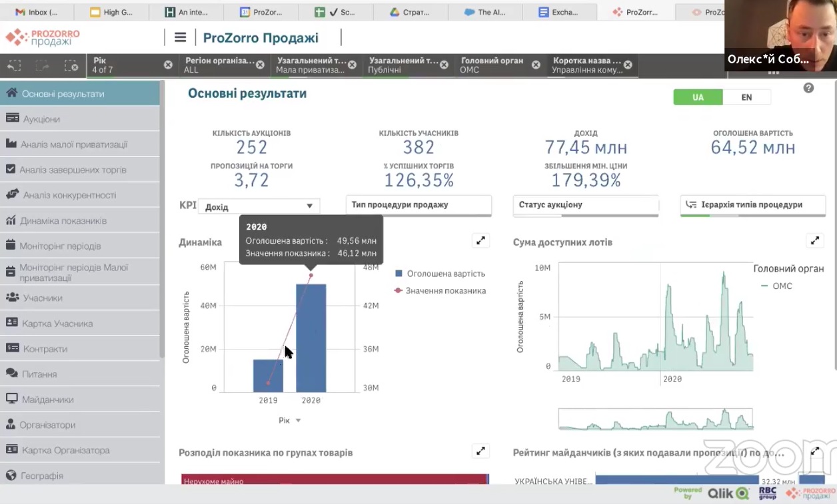This screenshot has width=837, height=504.
Task: Switch language to EN
Action: click(746, 97)
